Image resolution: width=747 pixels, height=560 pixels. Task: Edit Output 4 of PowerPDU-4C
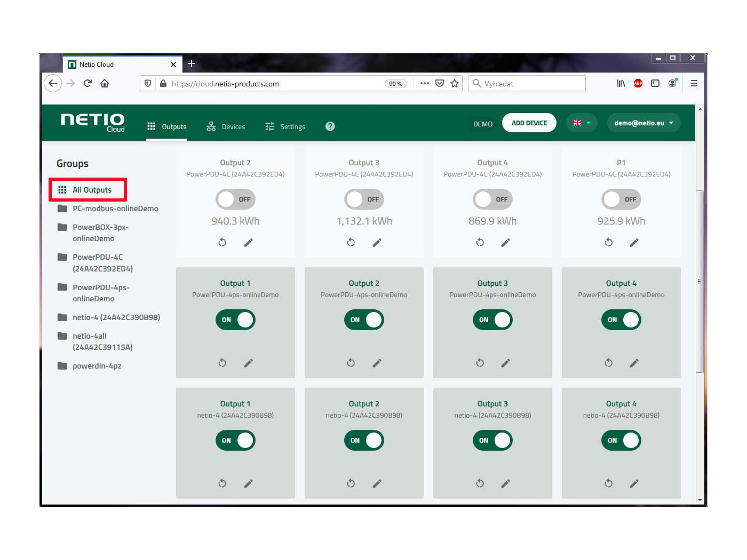506,243
